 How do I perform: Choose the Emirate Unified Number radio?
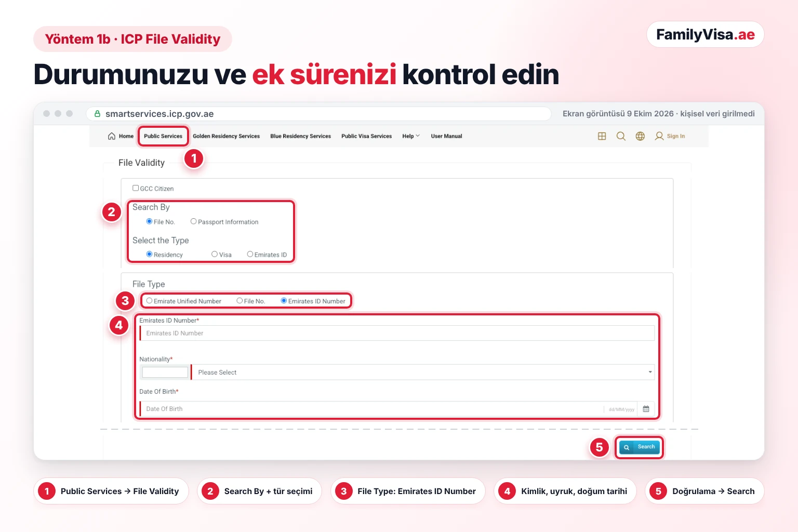click(150, 301)
